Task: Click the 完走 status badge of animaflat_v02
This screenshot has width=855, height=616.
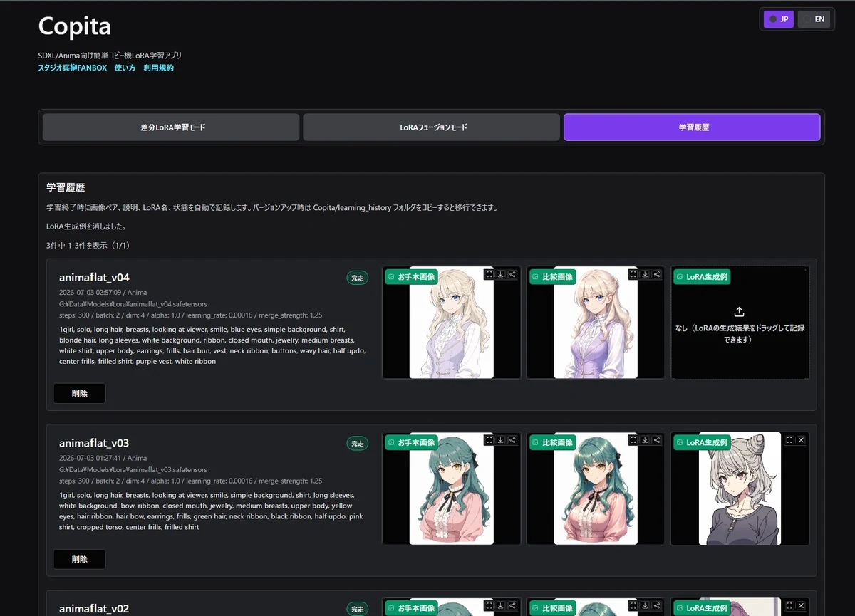Action: pyautogui.click(x=358, y=609)
